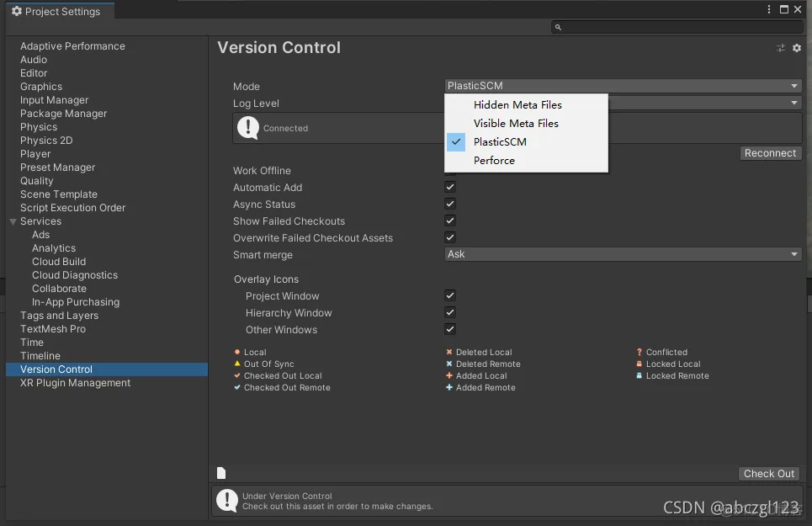Open Script Execution Order settings

pos(73,208)
